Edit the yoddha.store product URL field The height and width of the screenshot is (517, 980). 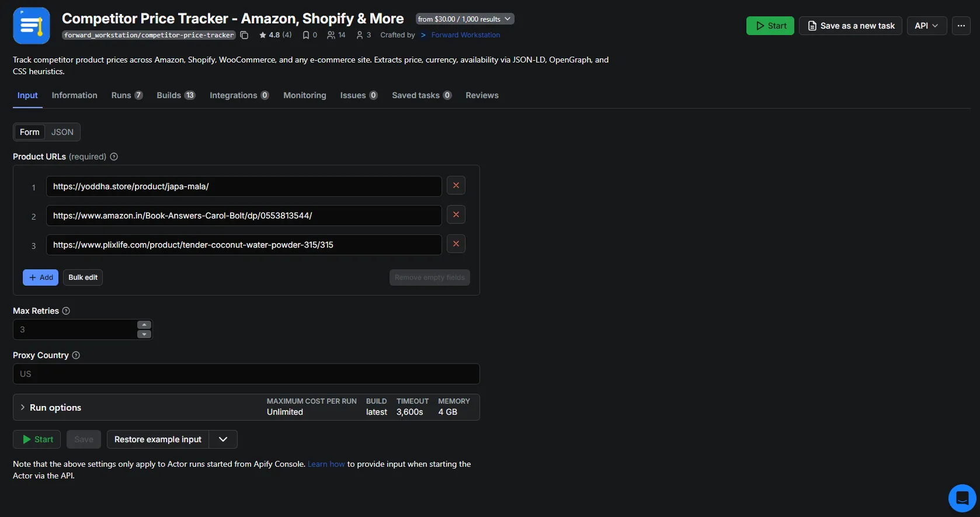(x=244, y=186)
